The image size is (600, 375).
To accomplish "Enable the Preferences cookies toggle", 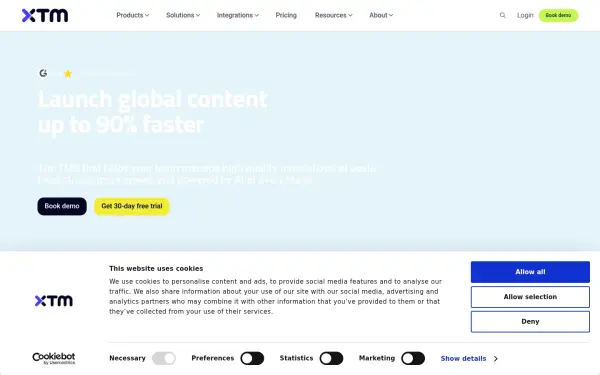I will pos(252,359).
